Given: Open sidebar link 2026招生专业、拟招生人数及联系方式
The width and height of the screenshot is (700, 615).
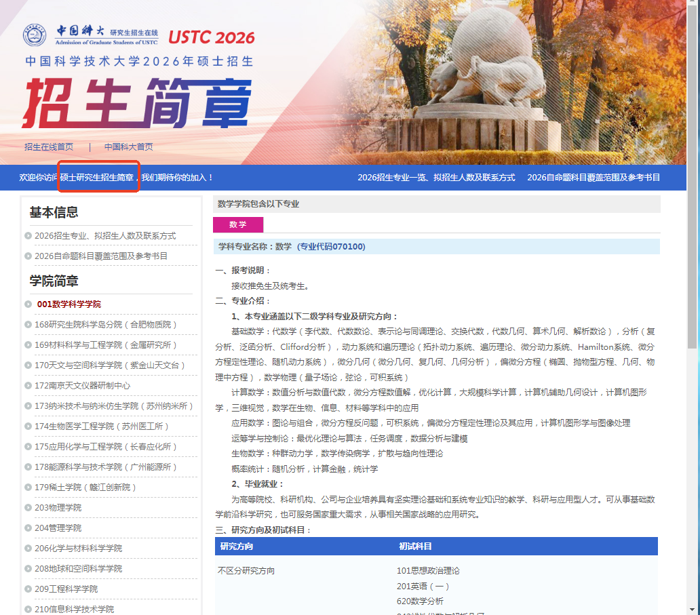Looking at the screenshot, I should tap(105, 236).
